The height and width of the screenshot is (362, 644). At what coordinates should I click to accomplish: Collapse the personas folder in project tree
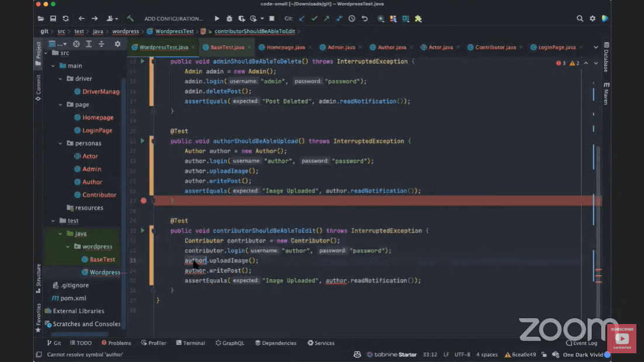click(61, 144)
